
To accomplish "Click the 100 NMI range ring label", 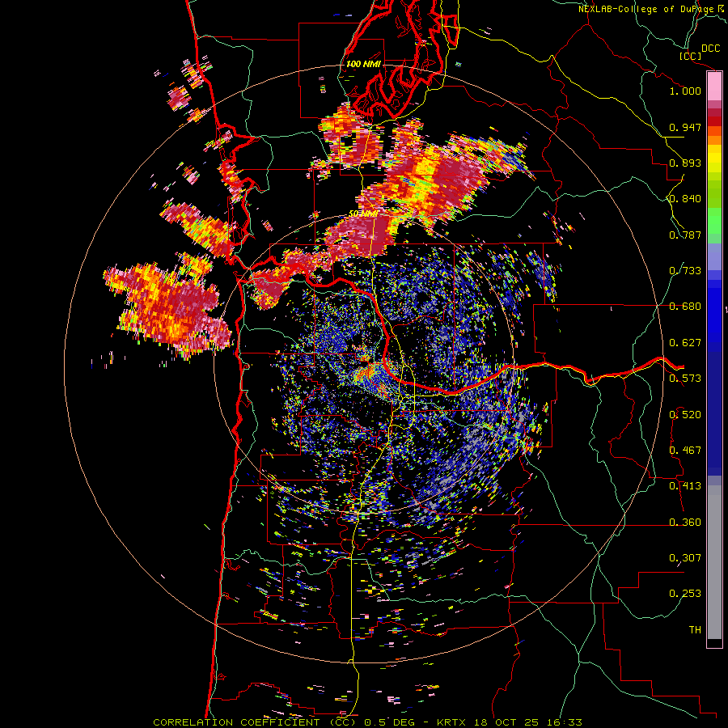I will coord(363,64).
